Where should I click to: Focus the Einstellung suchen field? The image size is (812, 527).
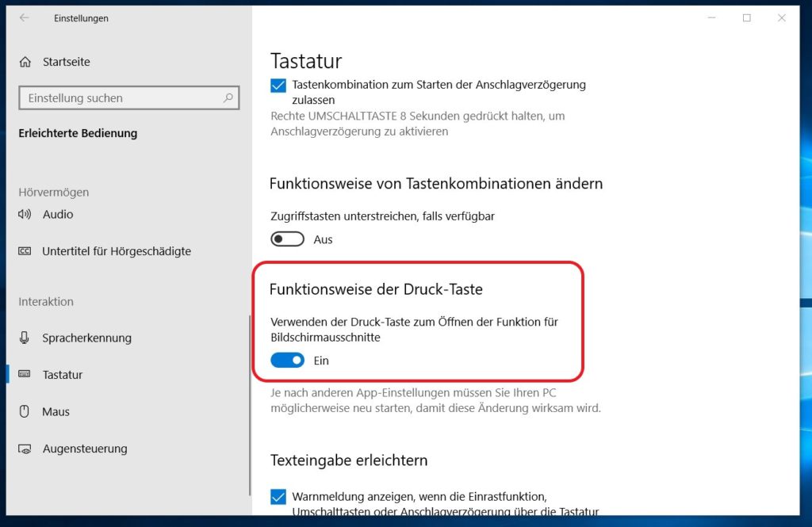point(129,97)
